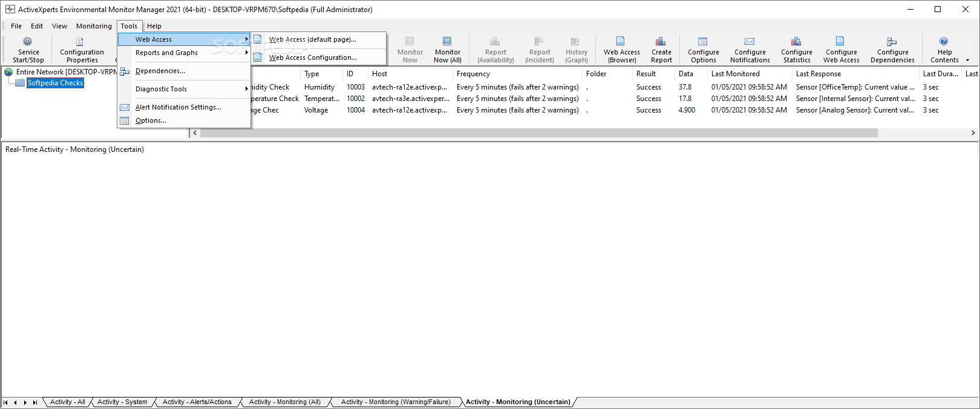Click the Options menu item icon
Screen dimensions: 980x409
[125, 121]
